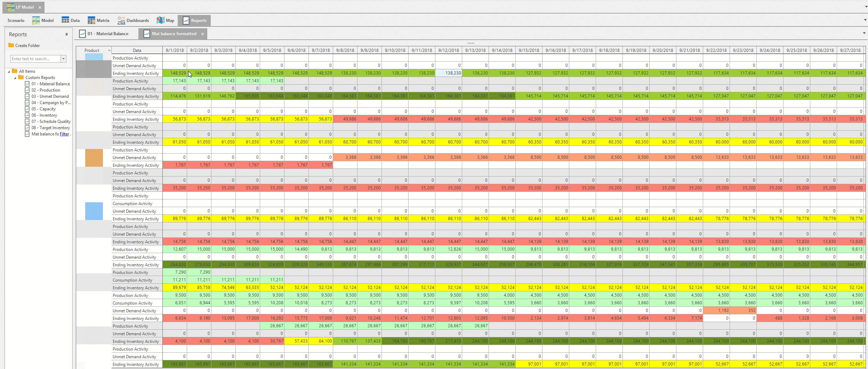Open the search box dropdown arrow
Image resolution: width=868 pixels, height=369 pixels.
pos(64,59)
